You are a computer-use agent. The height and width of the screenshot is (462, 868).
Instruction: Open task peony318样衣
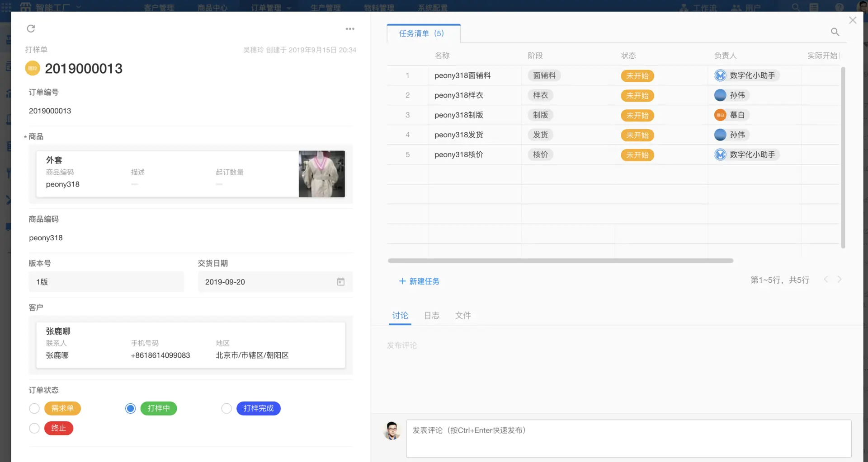pyautogui.click(x=459, y=95)
